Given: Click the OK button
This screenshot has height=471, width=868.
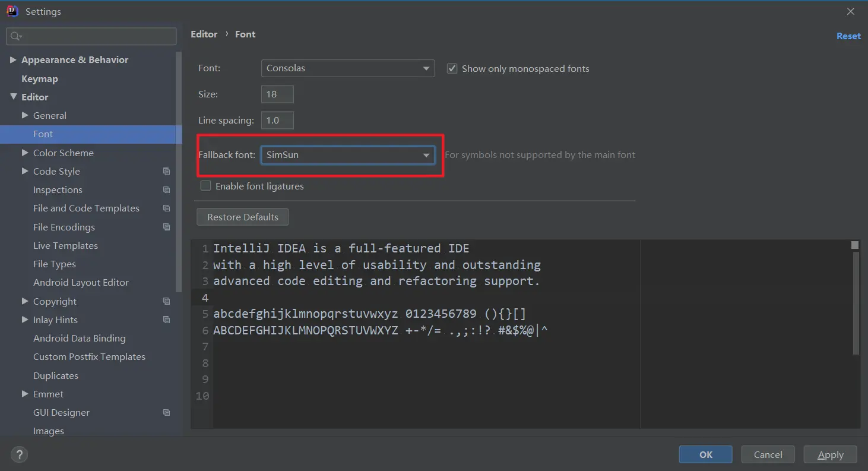Looking at the screenshot, I should click(x=706, y=454).
